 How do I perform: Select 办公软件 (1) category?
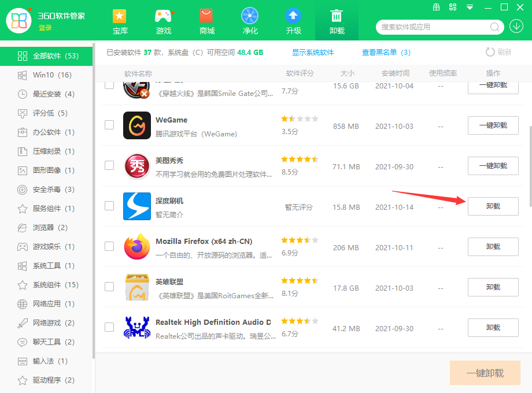click(x=46, y=132)
